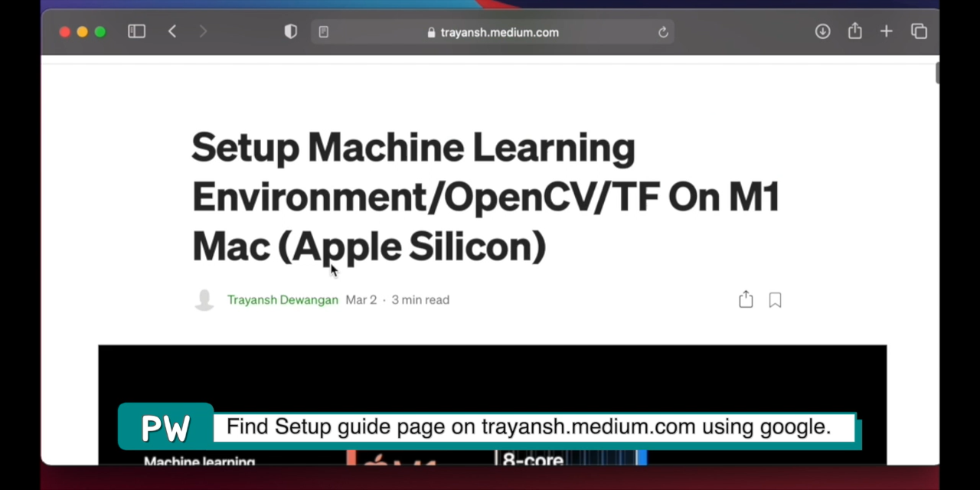Viewport: 980px width, 490px height.
Task: Click the article hero image
Action: (492, 404)
